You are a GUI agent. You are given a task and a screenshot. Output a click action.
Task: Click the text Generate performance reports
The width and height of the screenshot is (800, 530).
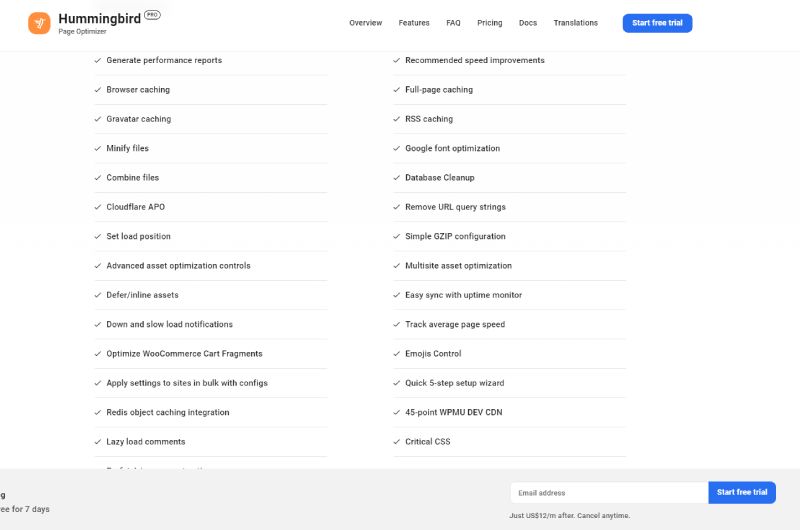coord(164,60)
